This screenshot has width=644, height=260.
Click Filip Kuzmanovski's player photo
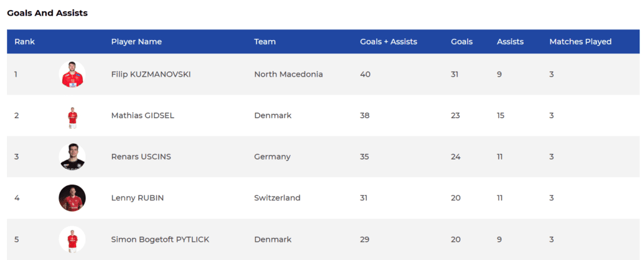[x=72, y=74]
